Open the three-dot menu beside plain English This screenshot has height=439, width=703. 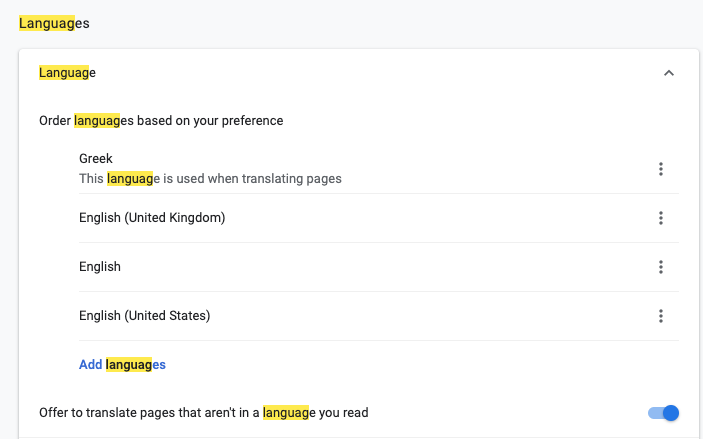click(x=660, y=267)
